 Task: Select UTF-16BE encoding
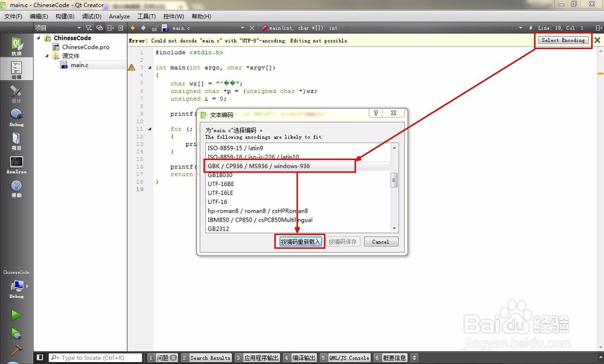[x=298, y=184]
